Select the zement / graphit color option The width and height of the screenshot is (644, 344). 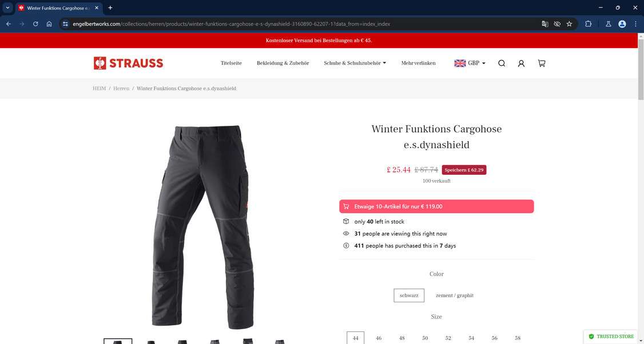[x=455, y=295]
